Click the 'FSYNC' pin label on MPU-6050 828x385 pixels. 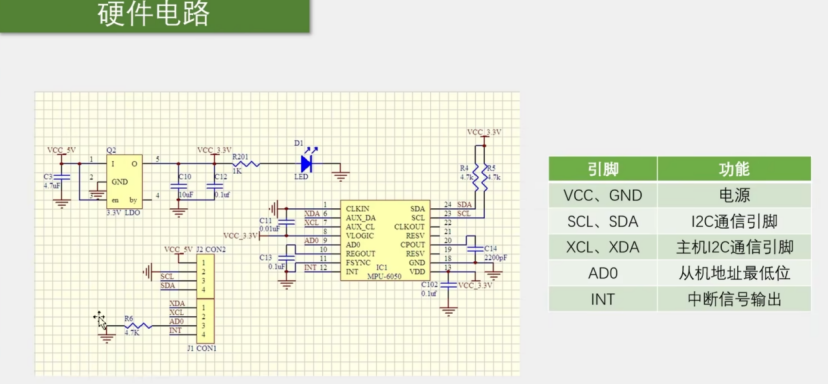pyautogui.click(x=358, y=262)
